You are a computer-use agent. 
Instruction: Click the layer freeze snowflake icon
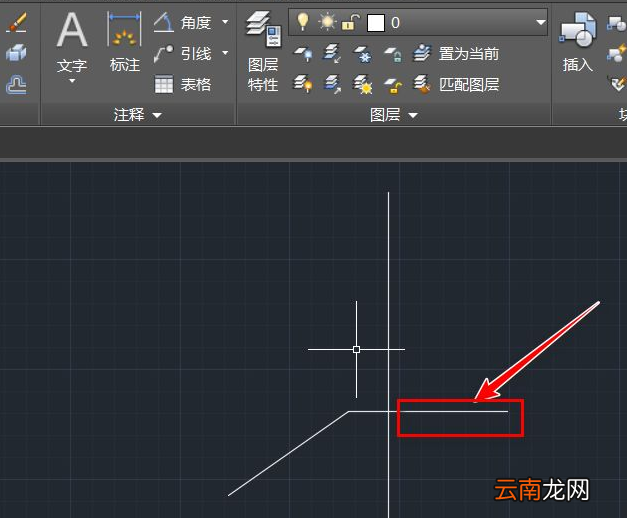click(362, 54)
